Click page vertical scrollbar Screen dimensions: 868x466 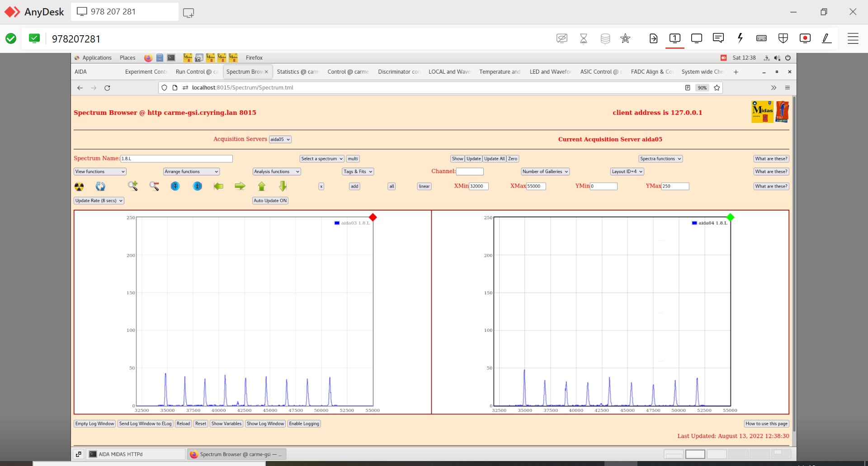[794, 264]
